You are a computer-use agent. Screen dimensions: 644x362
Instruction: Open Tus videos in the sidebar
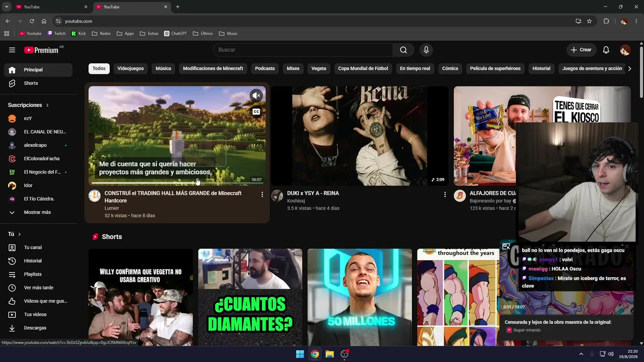coord(38,314)
